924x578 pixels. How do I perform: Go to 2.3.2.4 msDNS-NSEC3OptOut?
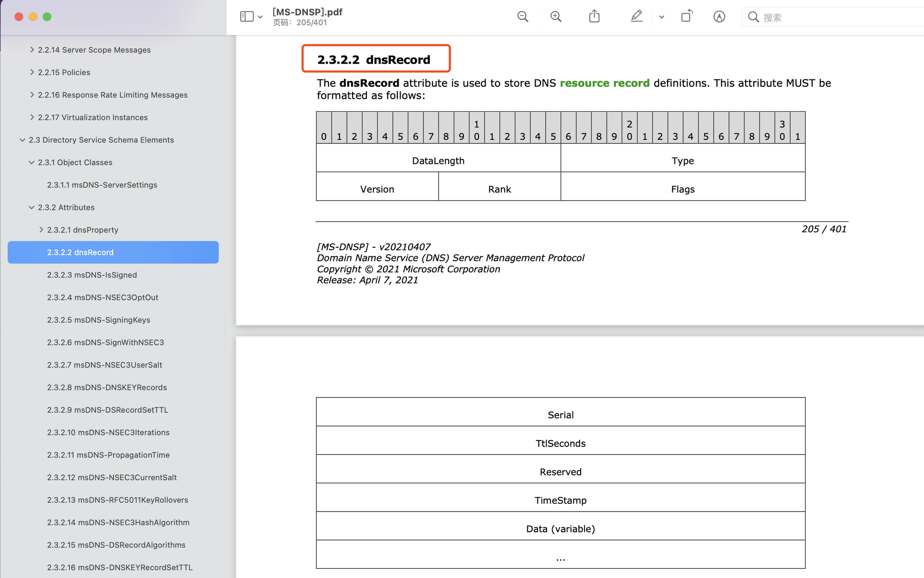(x=103, y=297)
